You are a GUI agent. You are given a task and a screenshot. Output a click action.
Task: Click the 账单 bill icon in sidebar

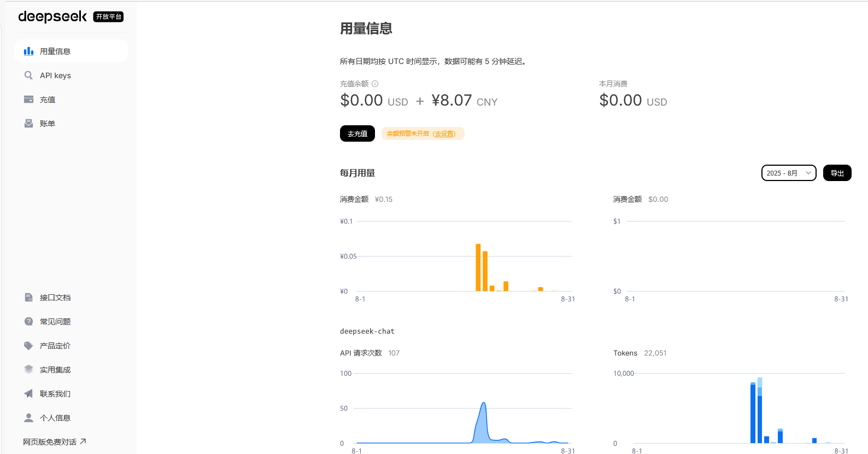[28, 124]
